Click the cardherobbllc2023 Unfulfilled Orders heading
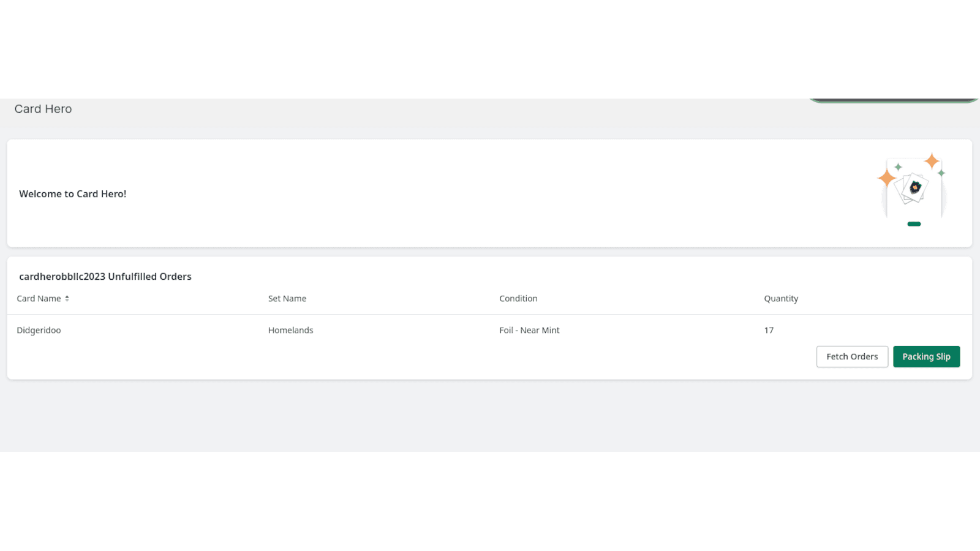Viewport: 980px width, 551px height. 105,277
